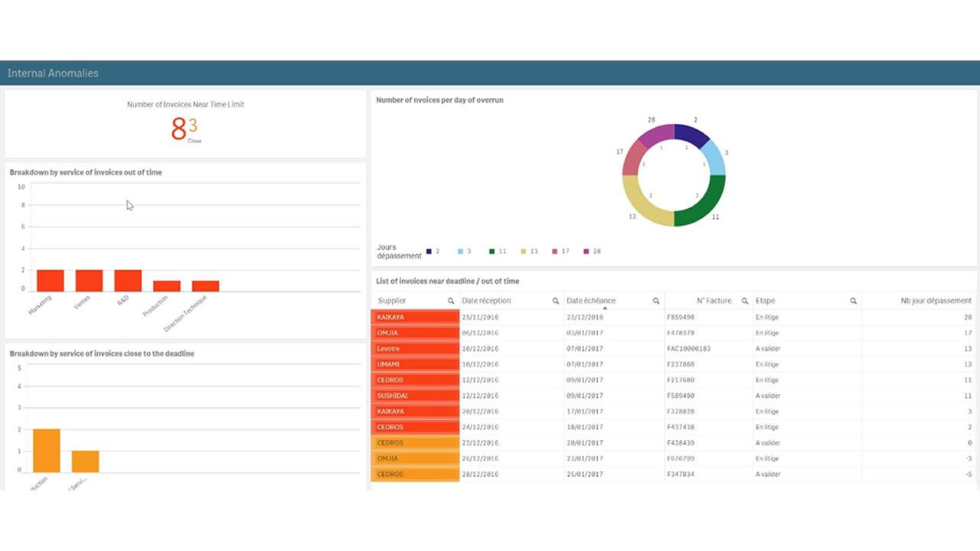
Task: Select purple legend swatch labeled 28
Action: [586, 251]
